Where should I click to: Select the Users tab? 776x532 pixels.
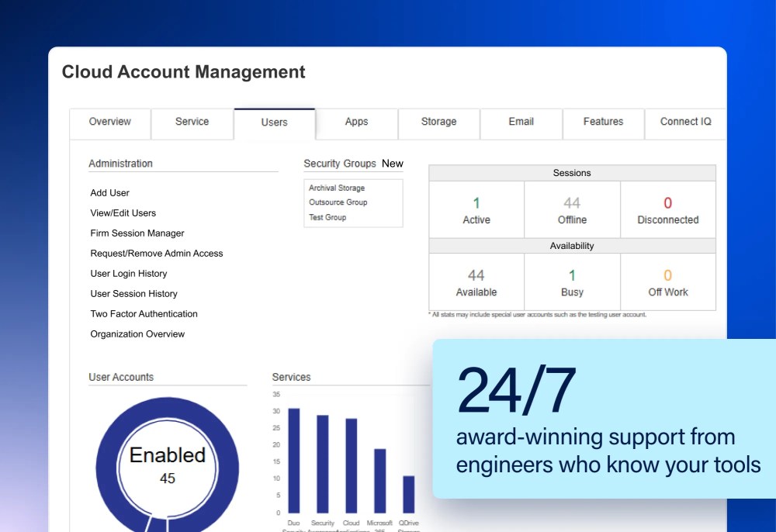[x=274, y=122]
